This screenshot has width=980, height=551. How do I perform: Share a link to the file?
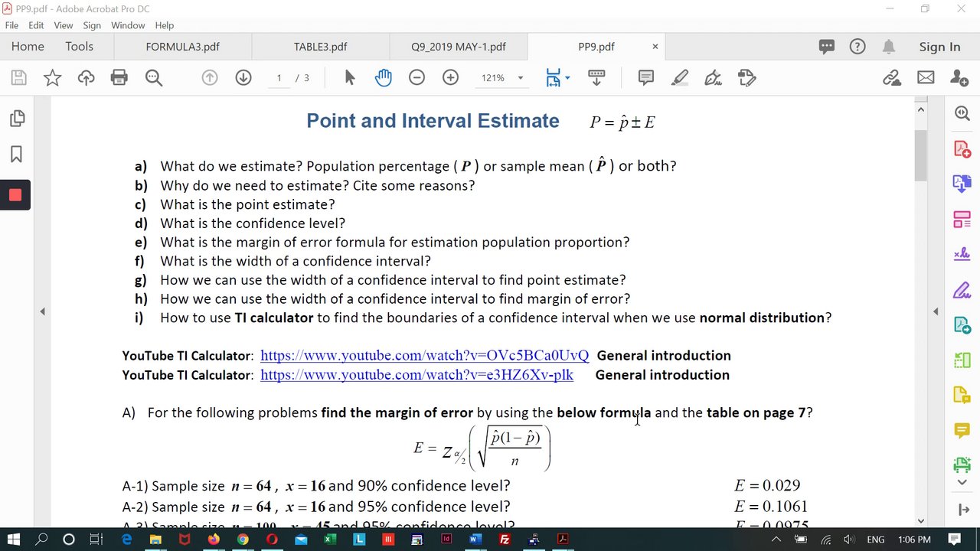[x=892, y=77]
